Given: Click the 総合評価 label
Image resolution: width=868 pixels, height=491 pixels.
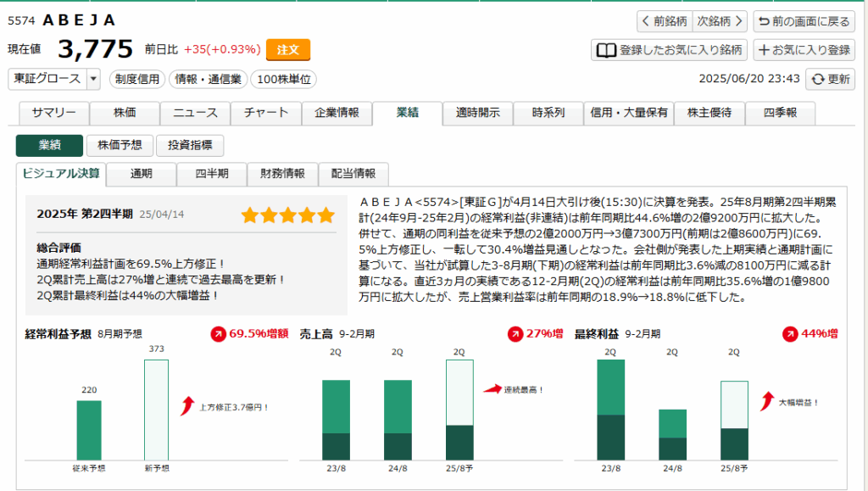Looking at the screenshot, I should pos(58,248).
